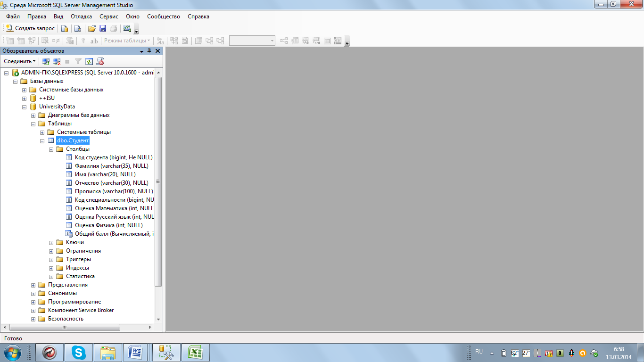Image resolution: width=644 pixels, height=362 pixels.
Task: Click the Создать запрос button
Action: click(30, 28)
